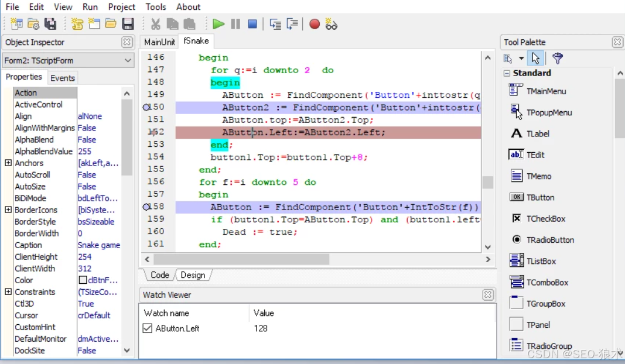625x364 pixels.
Task: Close the Tool Palette panel
Action: pos(617,42)
